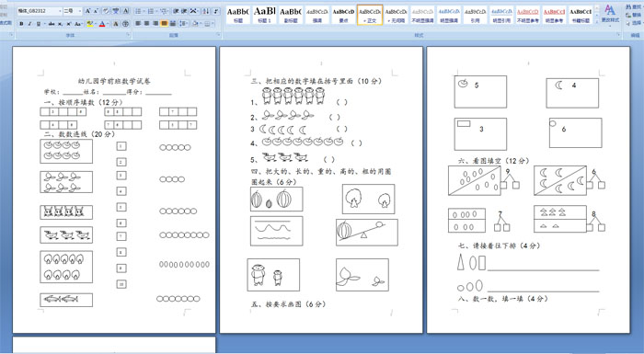
Task: Toggle Bold formatting in the font group
Action: tap(21, 24)
